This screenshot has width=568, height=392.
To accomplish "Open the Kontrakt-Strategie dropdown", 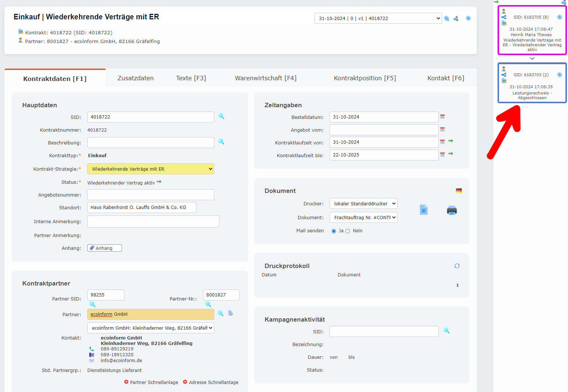I will click(x=150, y=169).
